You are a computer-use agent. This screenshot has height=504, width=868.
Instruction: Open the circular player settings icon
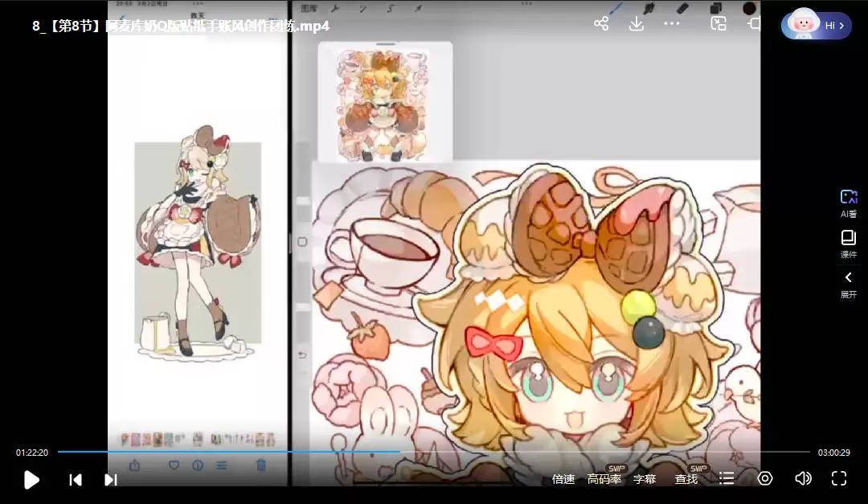(x=765, y=478)
